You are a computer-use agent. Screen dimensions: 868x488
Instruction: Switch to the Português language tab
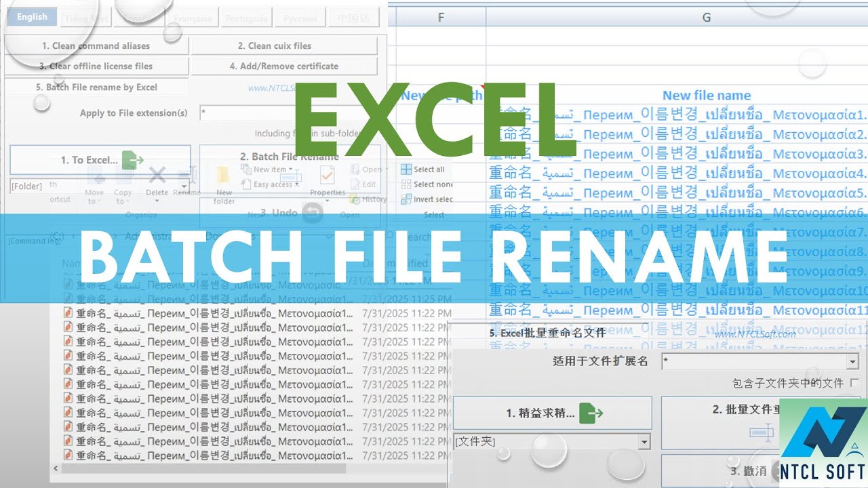click(246, 18)
